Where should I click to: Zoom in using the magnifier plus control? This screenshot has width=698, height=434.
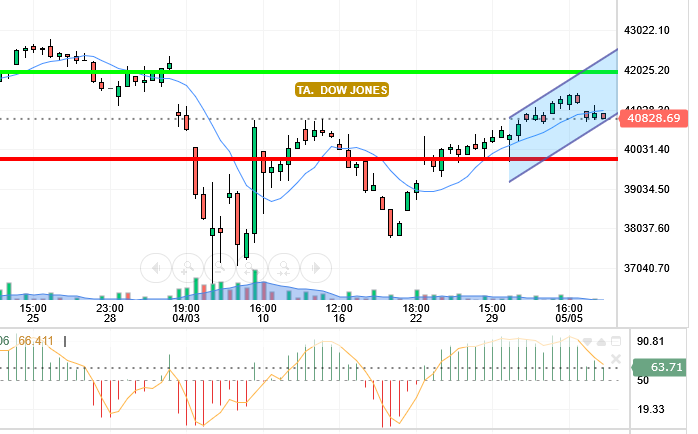pos(188,268)
